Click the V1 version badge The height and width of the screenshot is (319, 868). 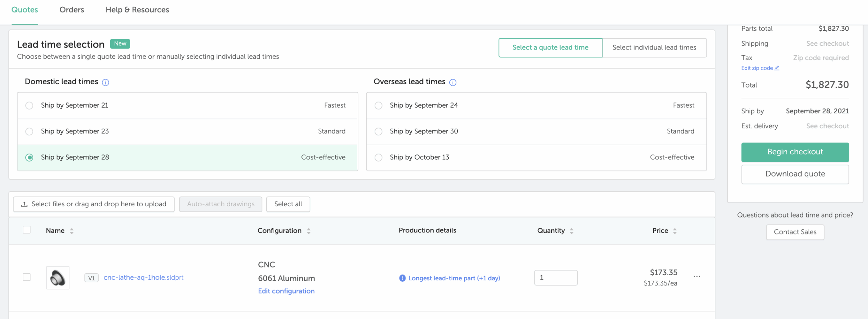coord(91,278)
